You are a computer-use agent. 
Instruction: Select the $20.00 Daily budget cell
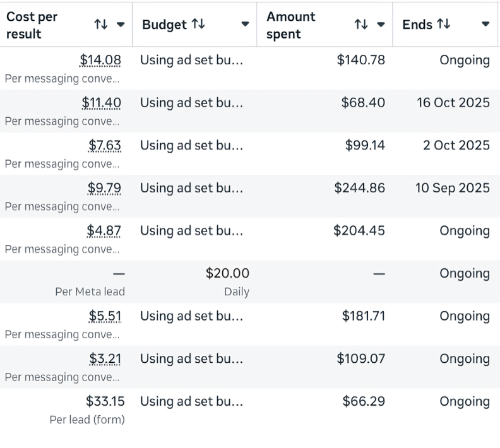click(x=194, y=282)
